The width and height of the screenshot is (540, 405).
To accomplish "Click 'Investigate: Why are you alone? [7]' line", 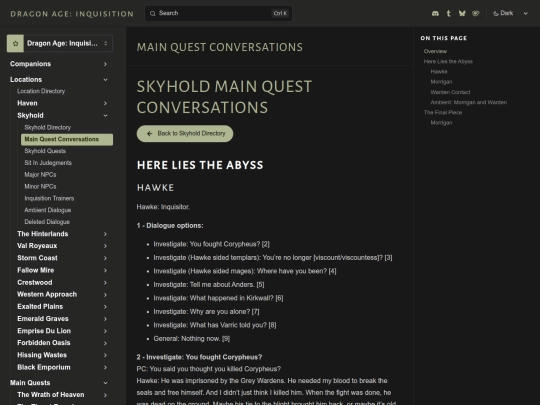I will (x=206, y=312).
